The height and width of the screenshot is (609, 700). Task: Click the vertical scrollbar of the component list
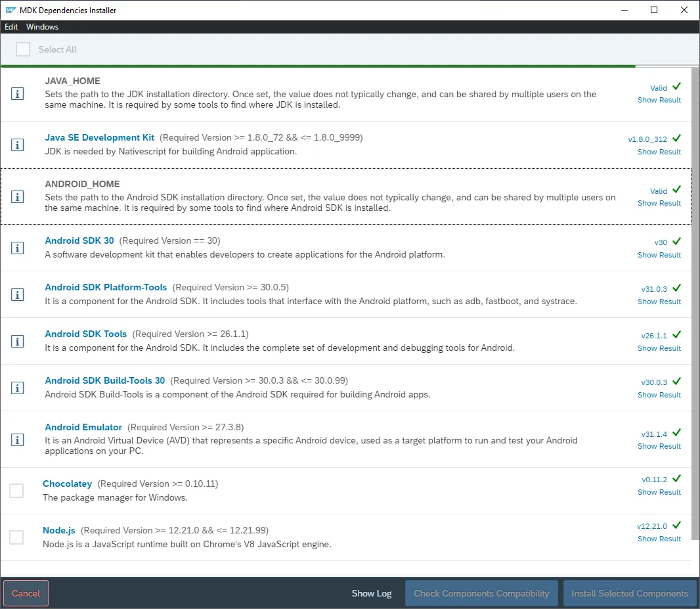pyautogui.click(x=695, y=296)
